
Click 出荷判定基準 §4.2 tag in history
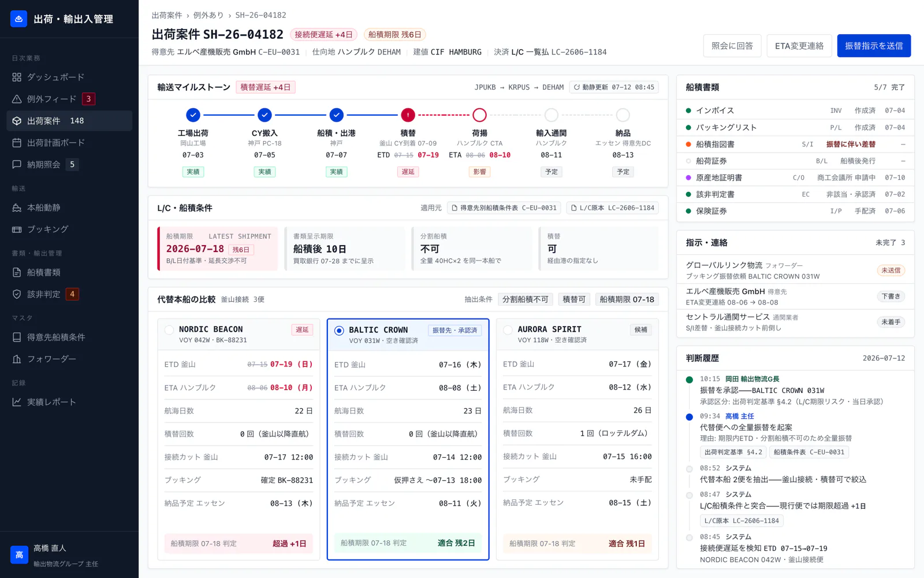point(733,452)
